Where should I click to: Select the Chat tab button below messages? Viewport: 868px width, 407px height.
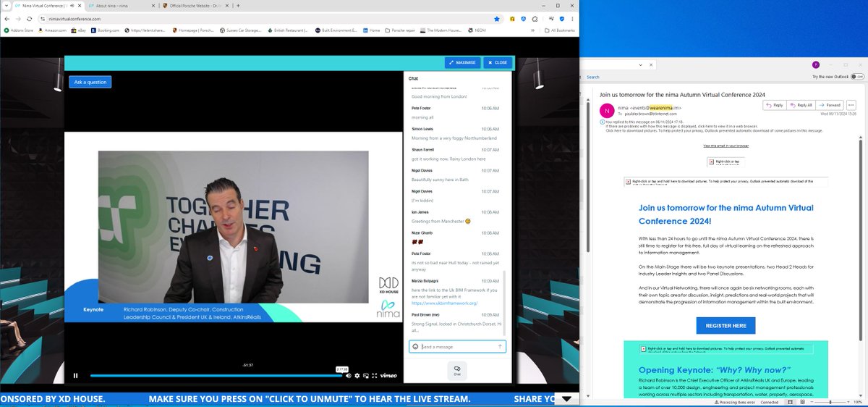(x=457, y=369)
